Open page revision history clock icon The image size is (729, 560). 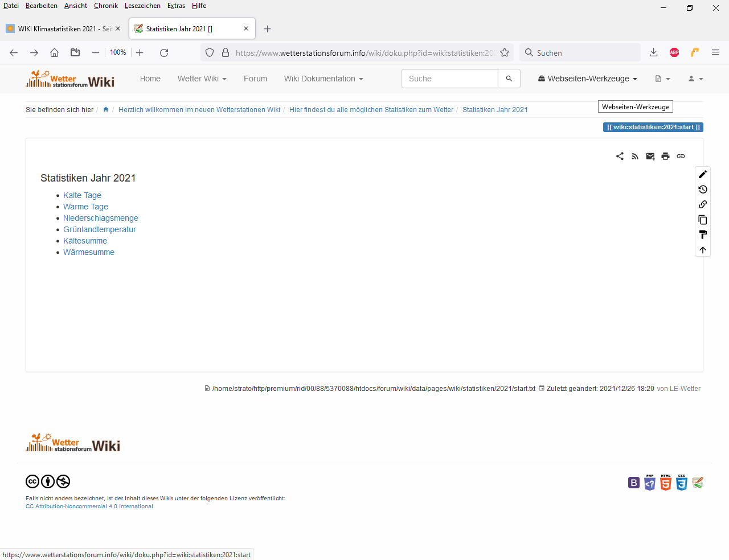click(703, 190)
